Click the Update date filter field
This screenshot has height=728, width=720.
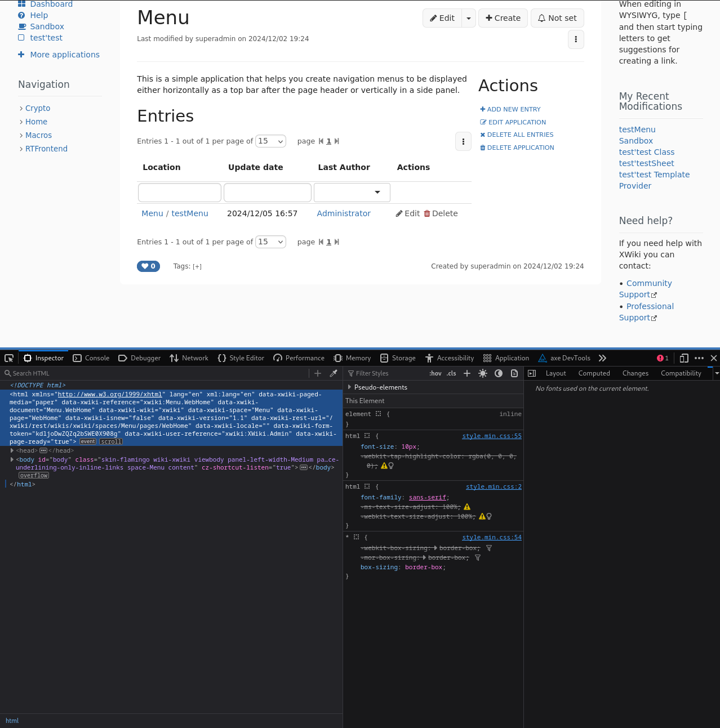point(268,193)
